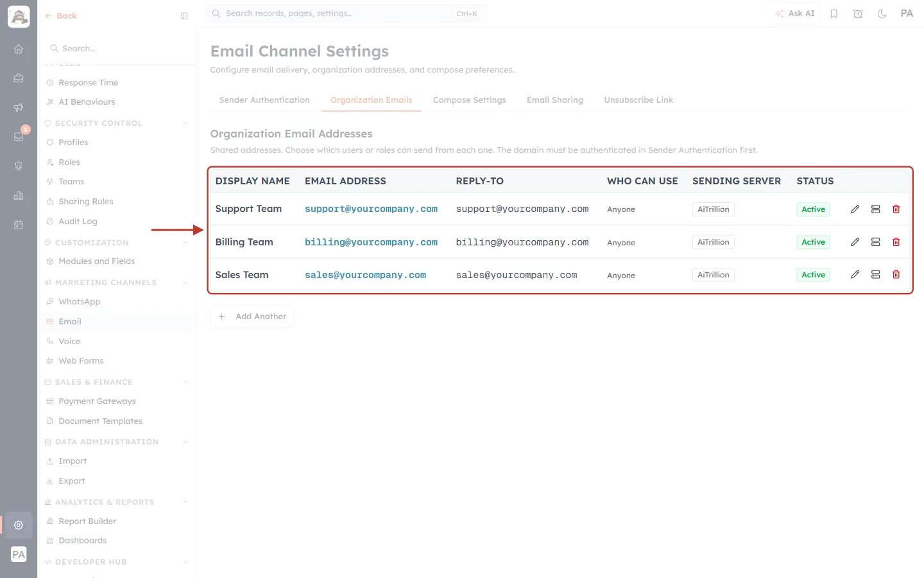Switch to the Compose Settings tab
The height and width of the screenshot is (578, 924).
(x=470, y=100)
